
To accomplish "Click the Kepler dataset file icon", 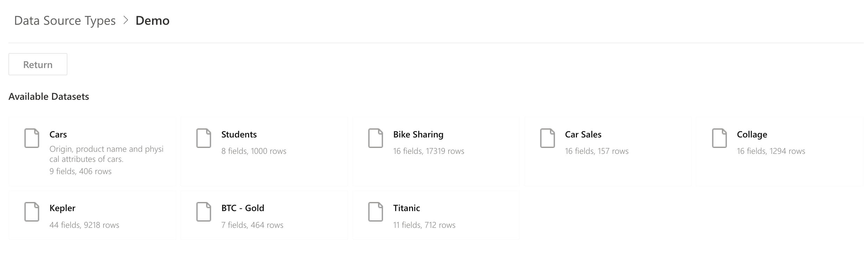I will pyautogui.click(x=32, y=212).
